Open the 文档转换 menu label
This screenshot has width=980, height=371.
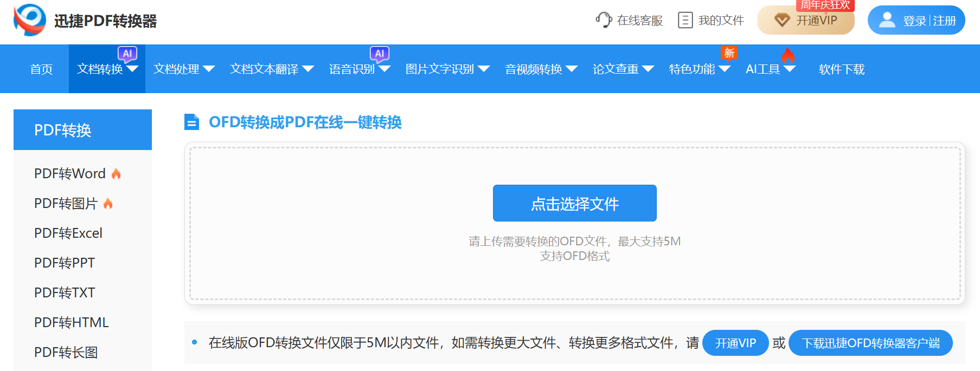tap(100, 69)
